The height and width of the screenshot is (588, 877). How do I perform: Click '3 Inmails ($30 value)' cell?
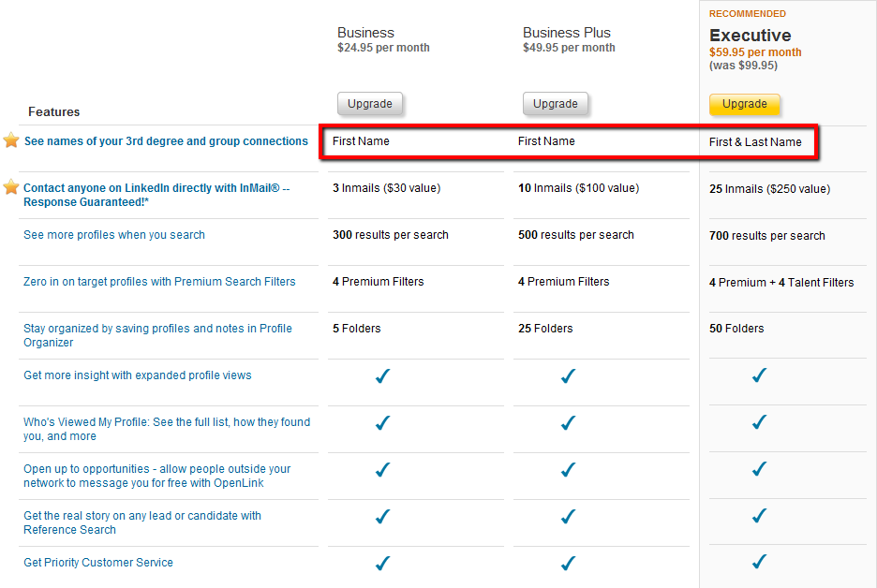coord(386,188)
